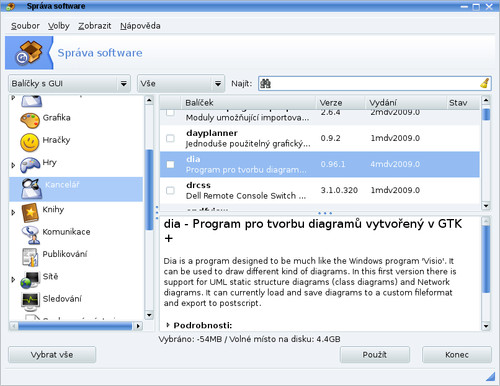Screen dimensions: 500x386
Task: Click category tree scroll down arrow
Action: point(149,315)
